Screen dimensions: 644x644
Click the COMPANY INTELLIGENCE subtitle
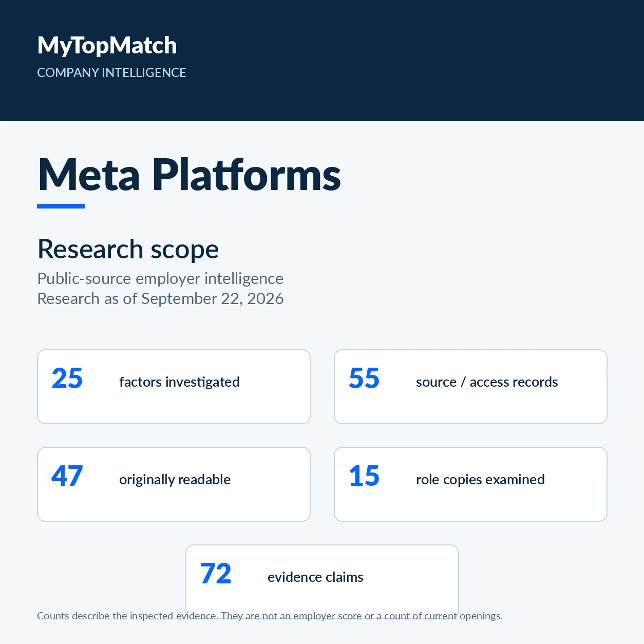[x=111, y=72]
